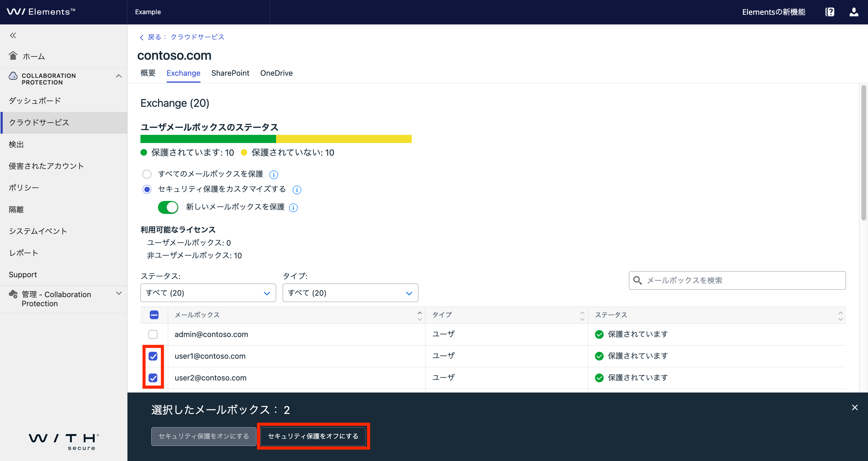This screenshot has width=868, height=461.
Task: Switch to the OneDrive tab
Action: 276,73
